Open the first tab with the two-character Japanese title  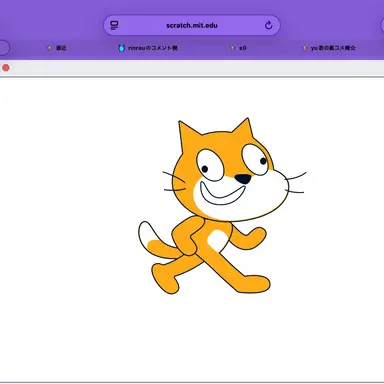point(57,48)
